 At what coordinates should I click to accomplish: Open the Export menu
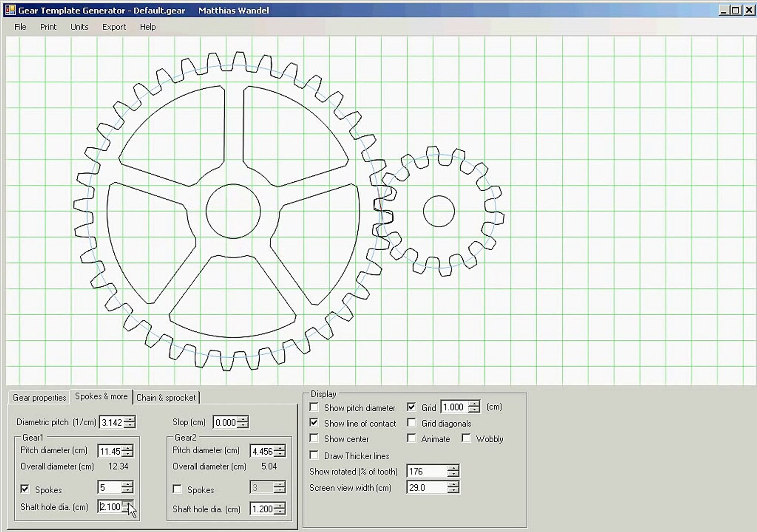tap(114, 27)
